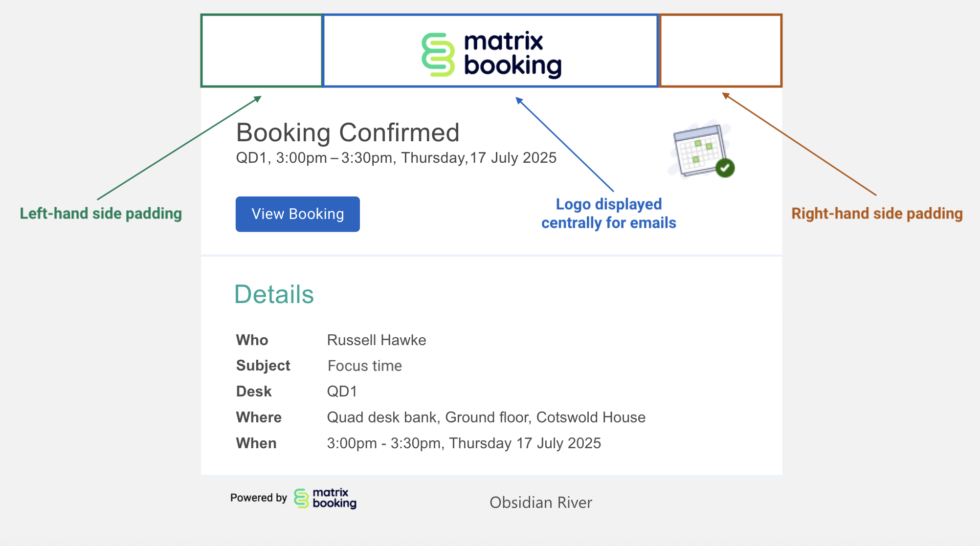Viewport: 980px width, 546px height.
Task: Click the Details section heading
Action: (274, 294)
